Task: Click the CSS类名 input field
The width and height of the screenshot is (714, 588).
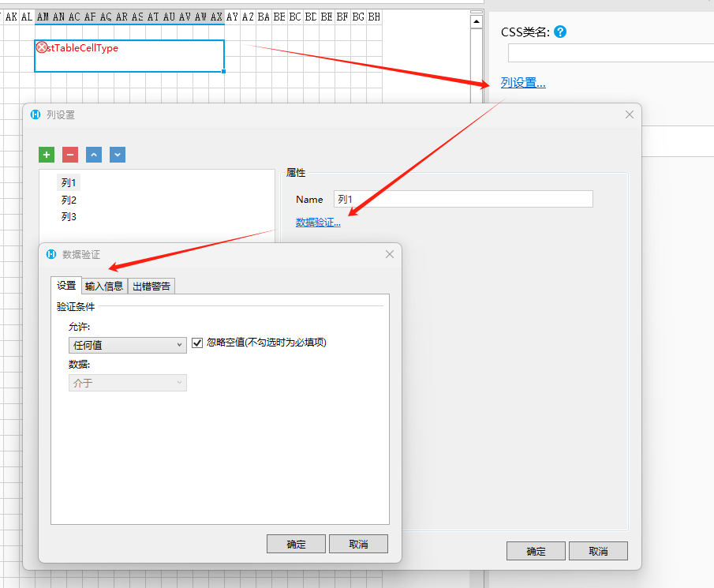Action: coord(611,54)
